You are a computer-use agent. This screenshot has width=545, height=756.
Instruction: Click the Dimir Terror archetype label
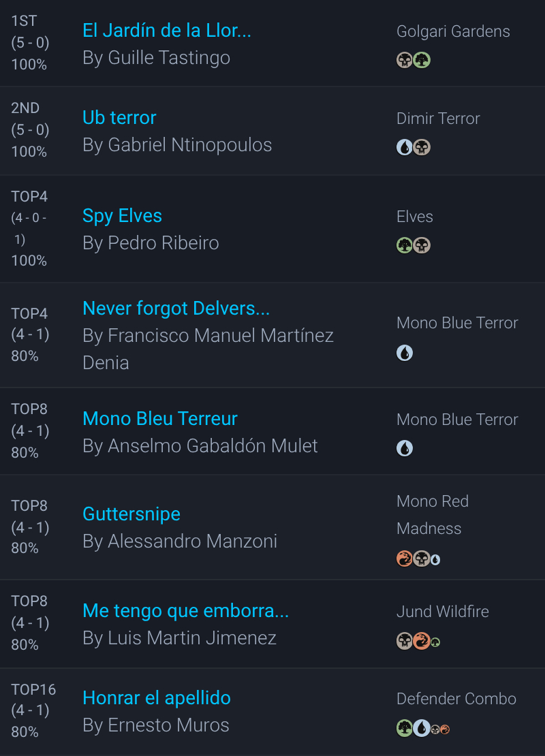click(x=438, y=119)
